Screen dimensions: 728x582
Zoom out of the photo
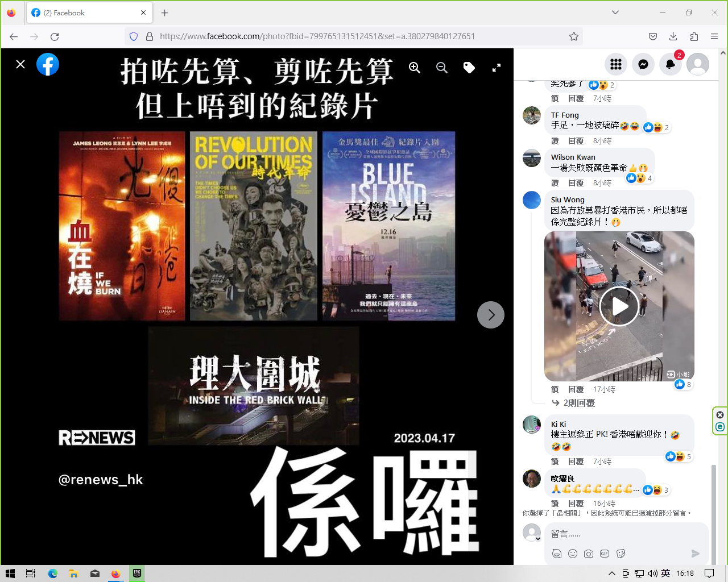[x=442, y=68]
